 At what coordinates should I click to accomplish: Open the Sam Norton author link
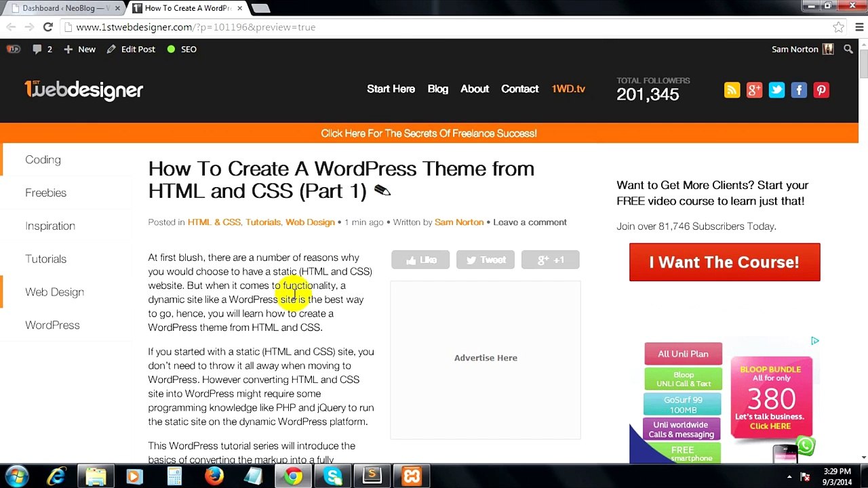(459, 222)
